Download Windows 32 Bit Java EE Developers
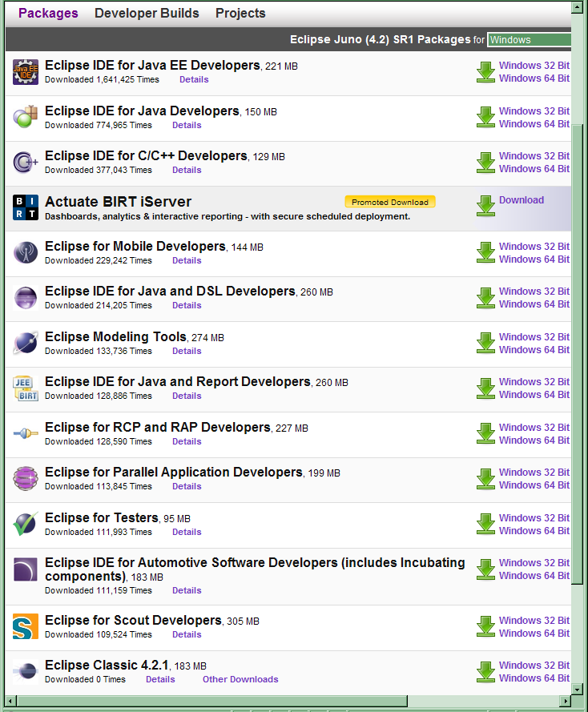 [x=534, y=66]
